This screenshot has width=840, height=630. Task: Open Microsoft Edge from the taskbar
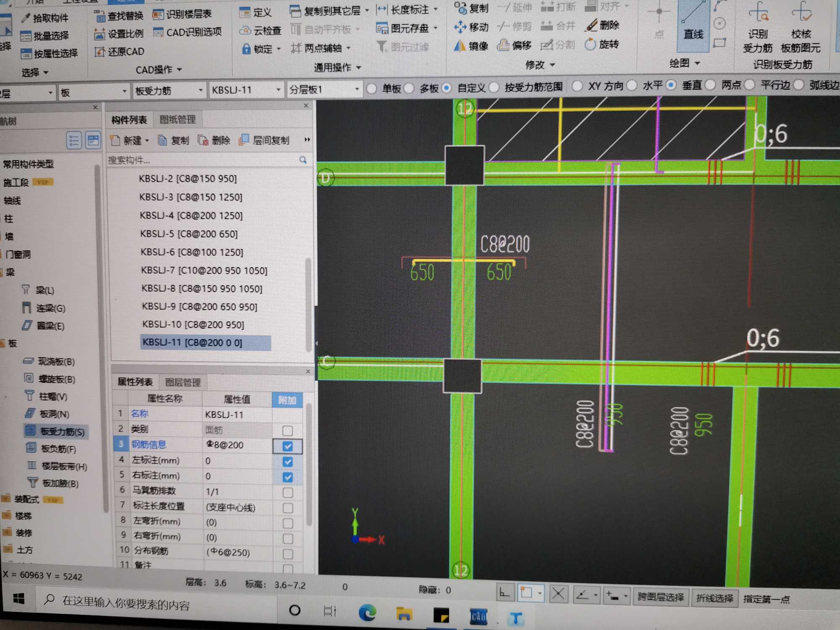(x=367, y=613)
